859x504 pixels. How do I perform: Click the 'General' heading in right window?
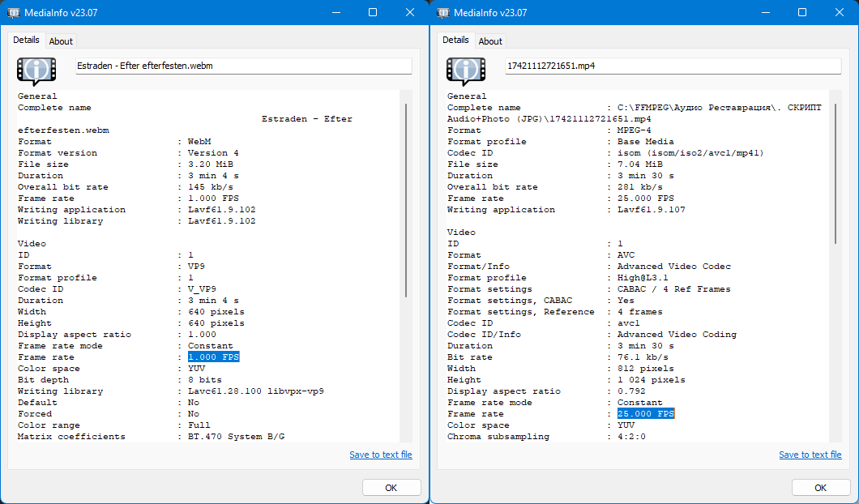coord(467,96)
